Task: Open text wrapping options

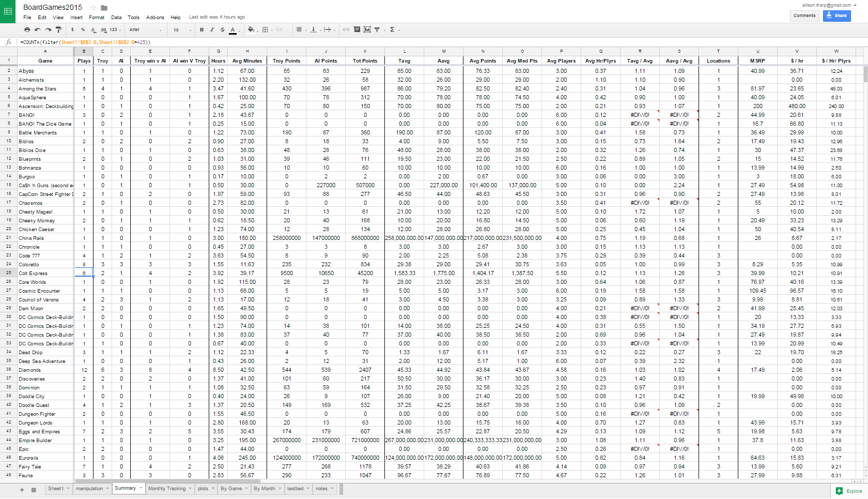Action: click(329, 29)
